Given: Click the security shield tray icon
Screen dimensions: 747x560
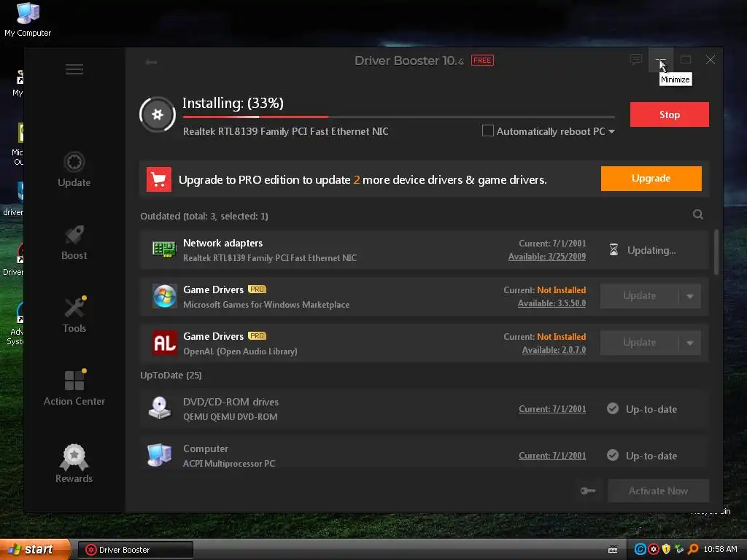Looking at the screenshot, I should 667,549.
